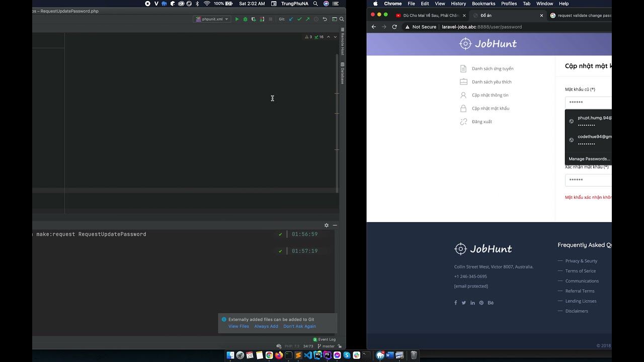644x362 pixels.
Task: Open the Profiles menu
Action: [509, 4]
